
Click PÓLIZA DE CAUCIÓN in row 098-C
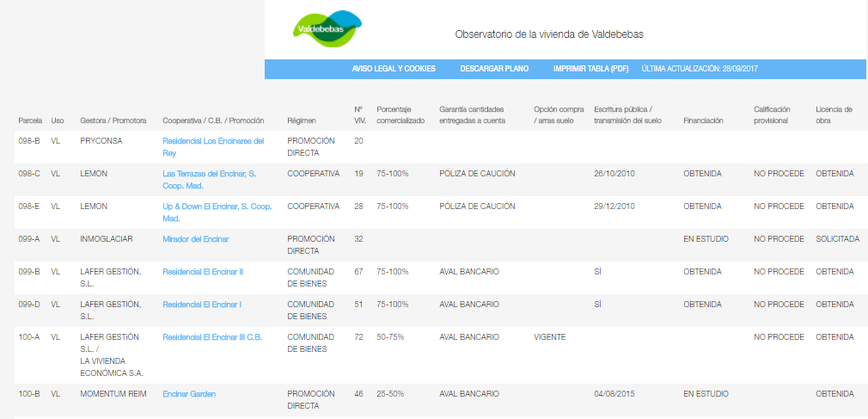tap(477, 174)
